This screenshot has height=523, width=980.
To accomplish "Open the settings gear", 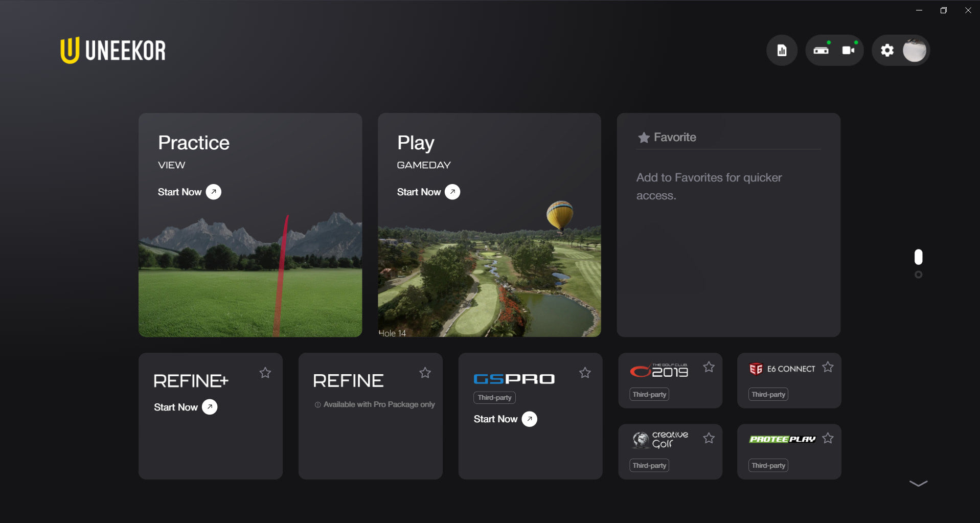I will click(x=887, y=50).
